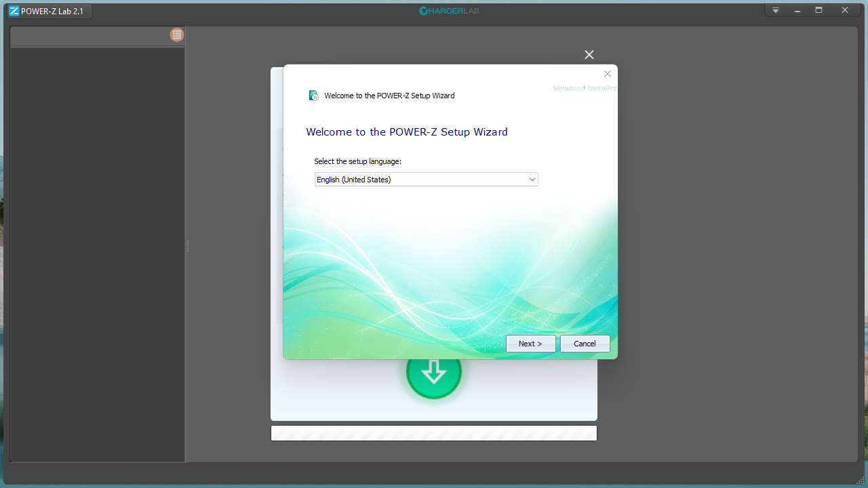Click the down-arrow menu icon in the title bar
Image resolution: width=868 pixels, height=488 pixels.
click(x=774, y=10)
